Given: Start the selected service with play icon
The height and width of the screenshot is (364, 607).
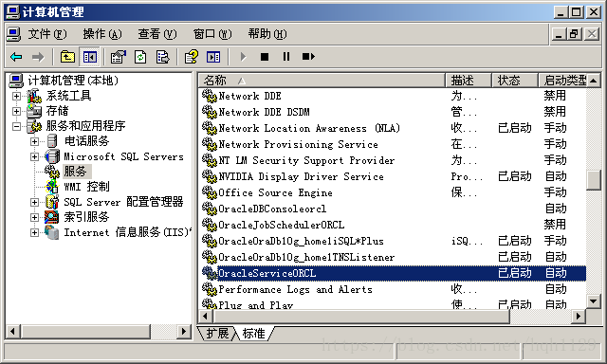Looking at the screenshot, I should click(243, 57).
